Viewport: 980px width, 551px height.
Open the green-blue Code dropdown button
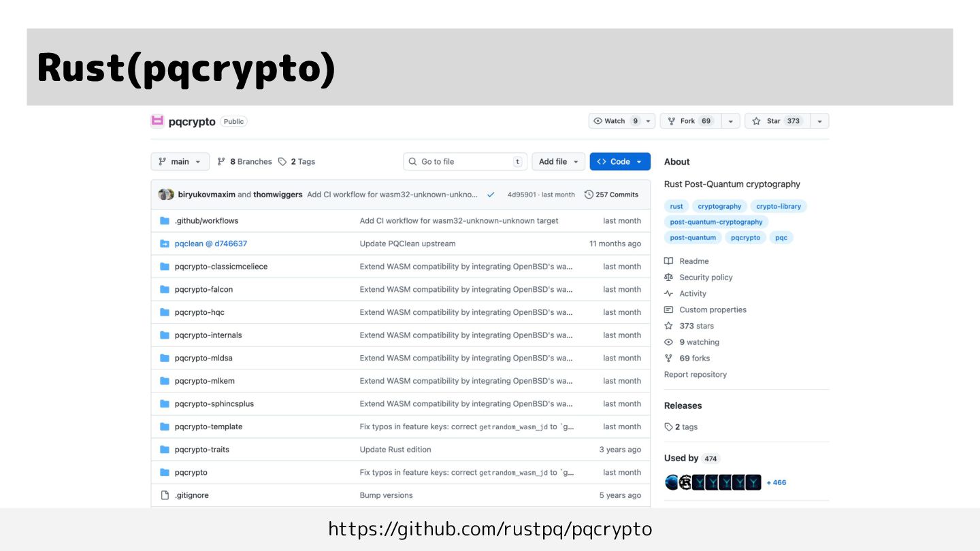point(620,161)
